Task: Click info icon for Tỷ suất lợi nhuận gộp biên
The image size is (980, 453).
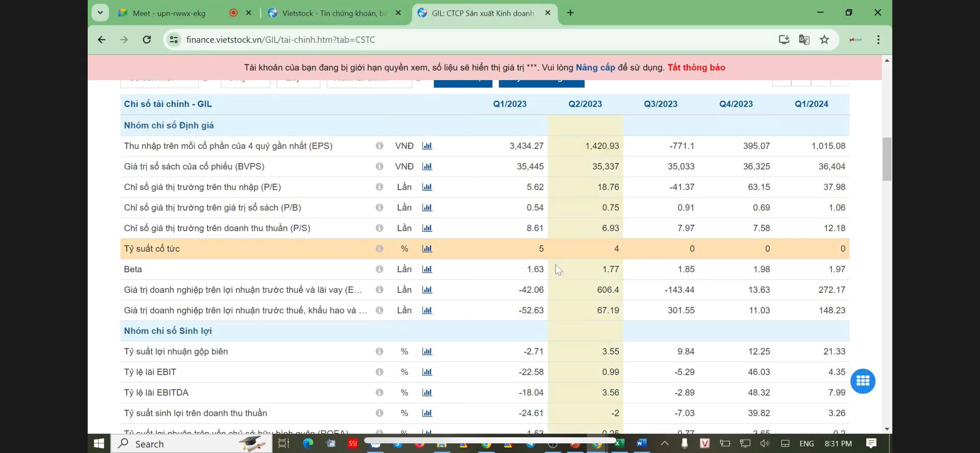Action: tap(379, 351)
